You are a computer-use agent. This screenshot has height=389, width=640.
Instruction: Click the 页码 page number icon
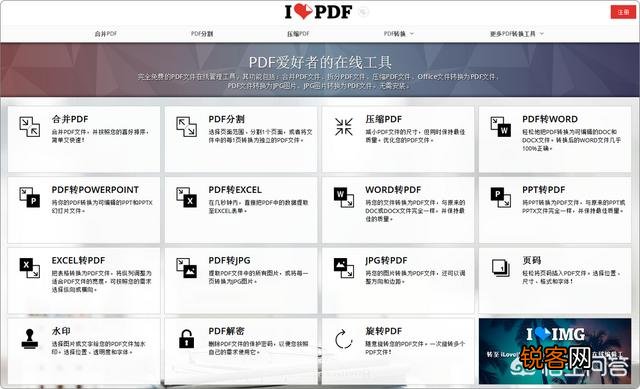[500, 268]
